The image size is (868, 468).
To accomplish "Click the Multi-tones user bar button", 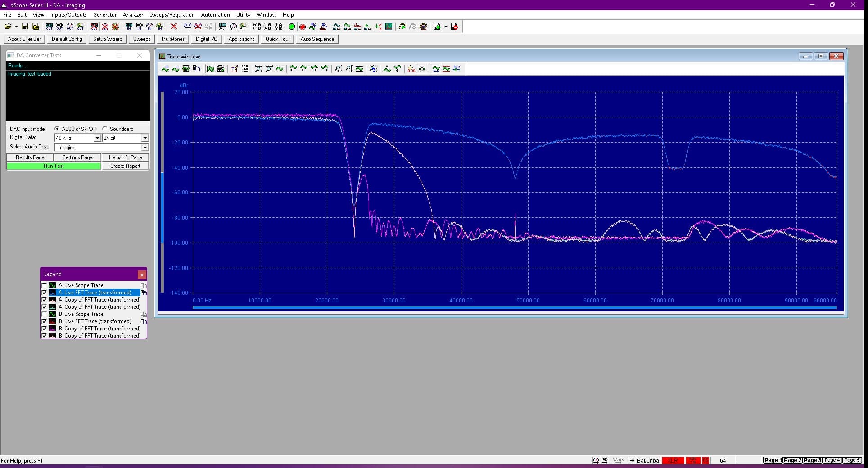I will (x=173, y=39).
